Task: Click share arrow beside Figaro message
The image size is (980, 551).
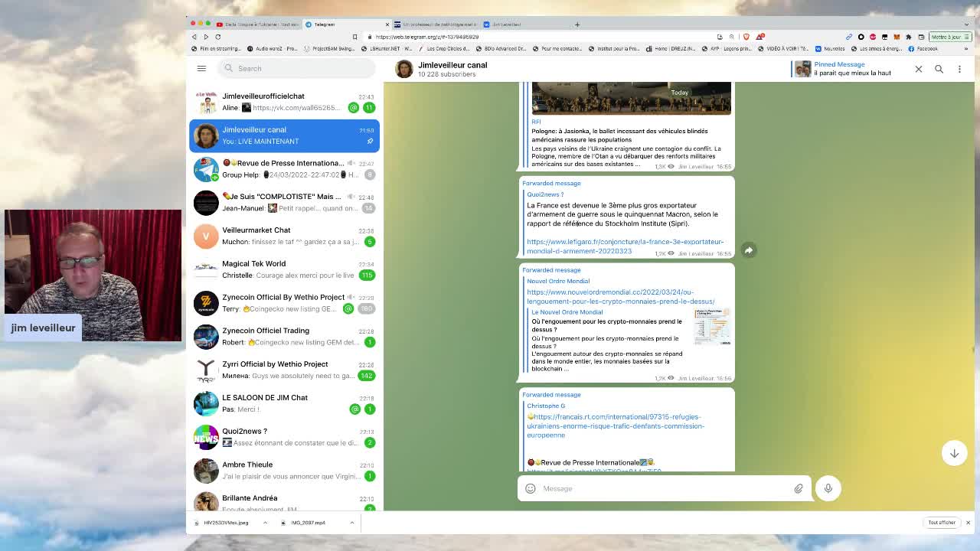Action: [x=749, y=250]
